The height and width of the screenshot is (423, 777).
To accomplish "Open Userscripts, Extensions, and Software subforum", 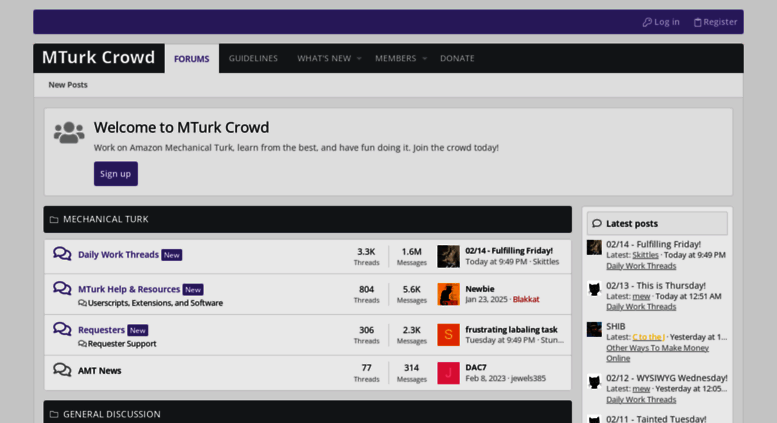I will (x=155, y=303).
